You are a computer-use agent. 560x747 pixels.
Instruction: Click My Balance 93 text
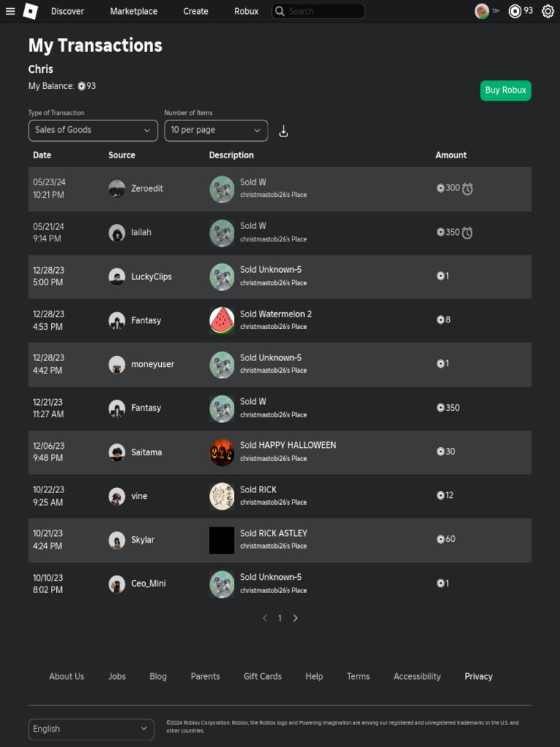pos(62,86)
